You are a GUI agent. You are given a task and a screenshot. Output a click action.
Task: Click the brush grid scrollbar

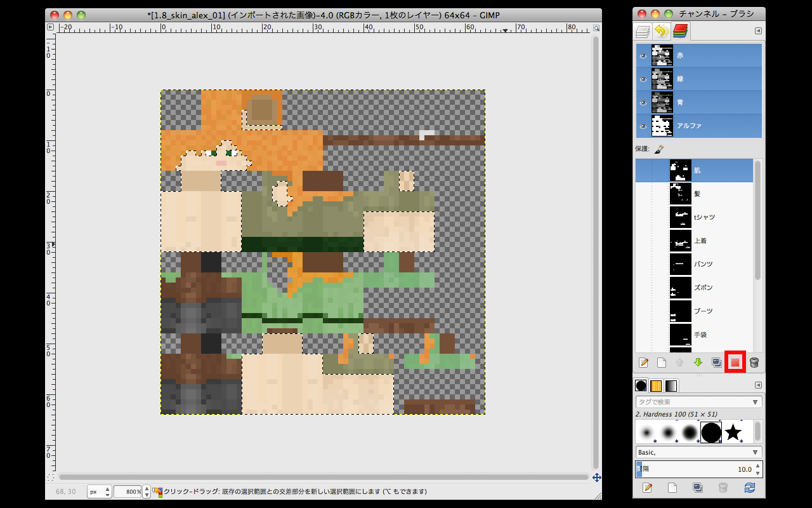[757, 432]
